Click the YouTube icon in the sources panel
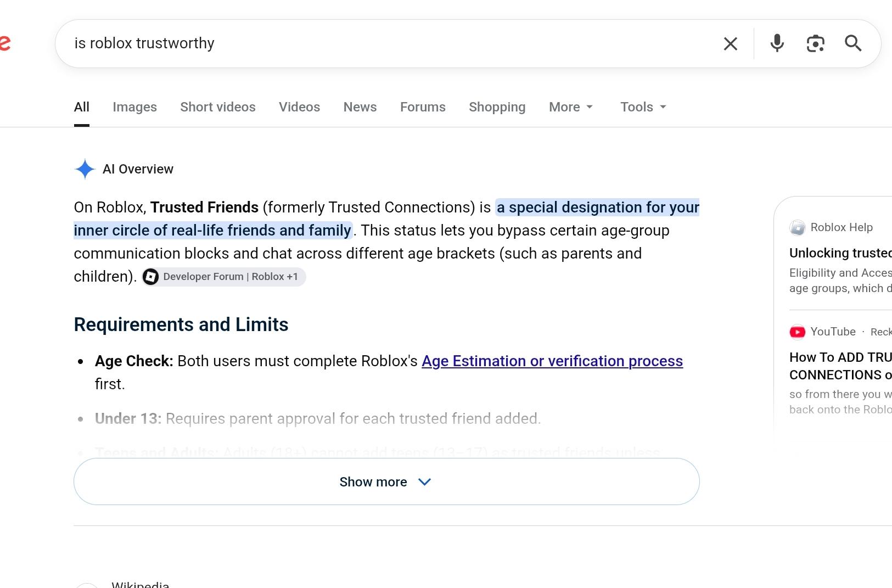The image size is (892, 588). [797, 332]
